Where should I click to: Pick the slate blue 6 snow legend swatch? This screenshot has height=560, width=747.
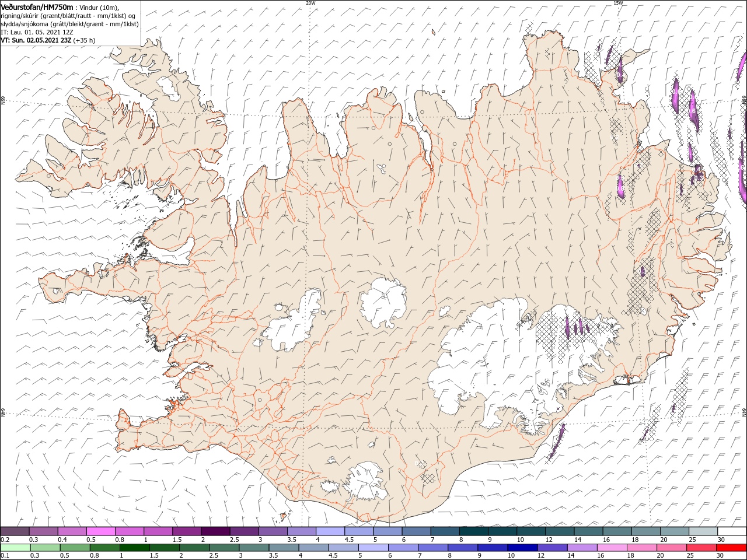coord(416,531)
